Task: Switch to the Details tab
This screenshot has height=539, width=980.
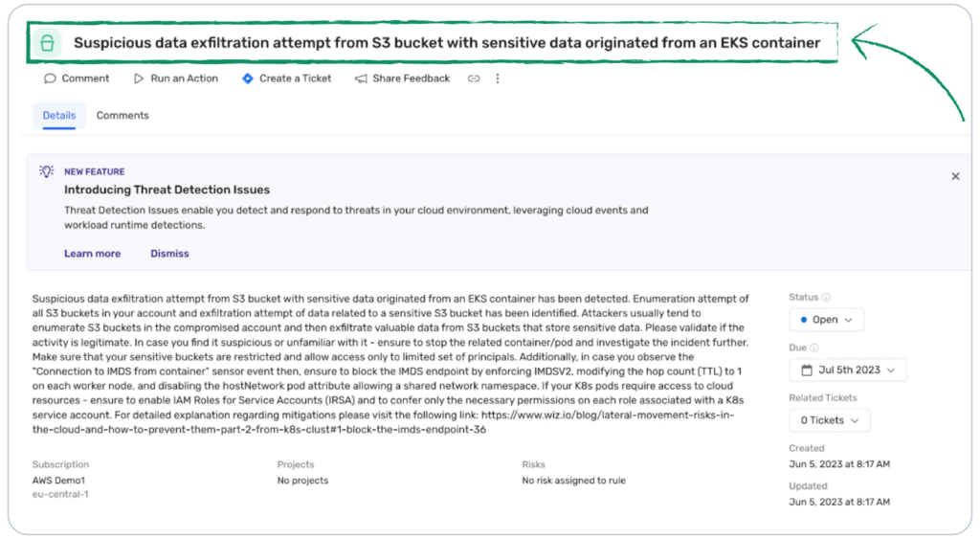Action: 59,116
